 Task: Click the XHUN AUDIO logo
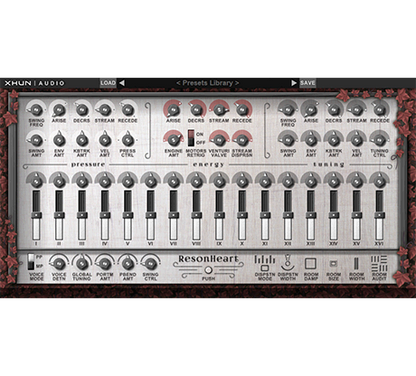coord(34,83)
